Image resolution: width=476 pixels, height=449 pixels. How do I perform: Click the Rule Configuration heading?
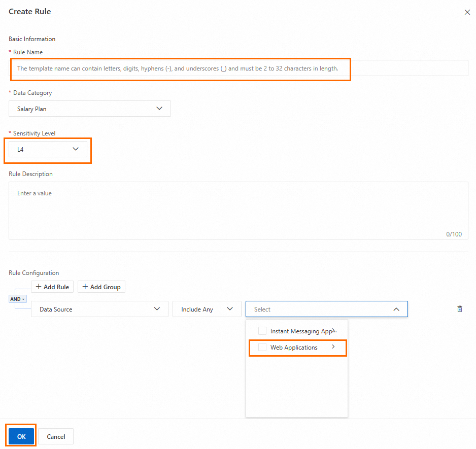coord(33,272)
